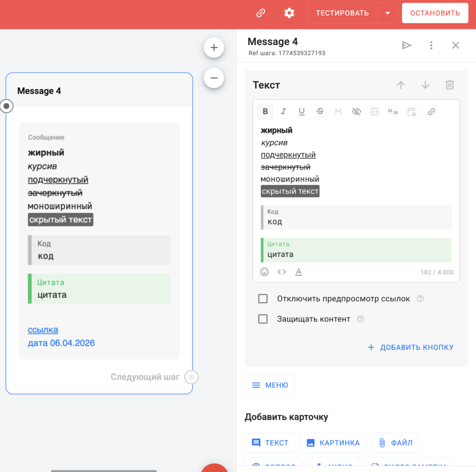Add a Картинка card
The image size is (476, 472).
[333, 443]
